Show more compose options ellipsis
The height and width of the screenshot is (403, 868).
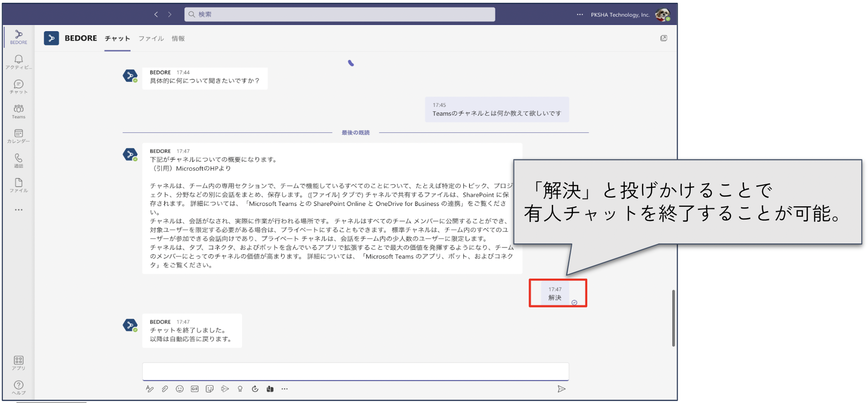coord(285,389)
